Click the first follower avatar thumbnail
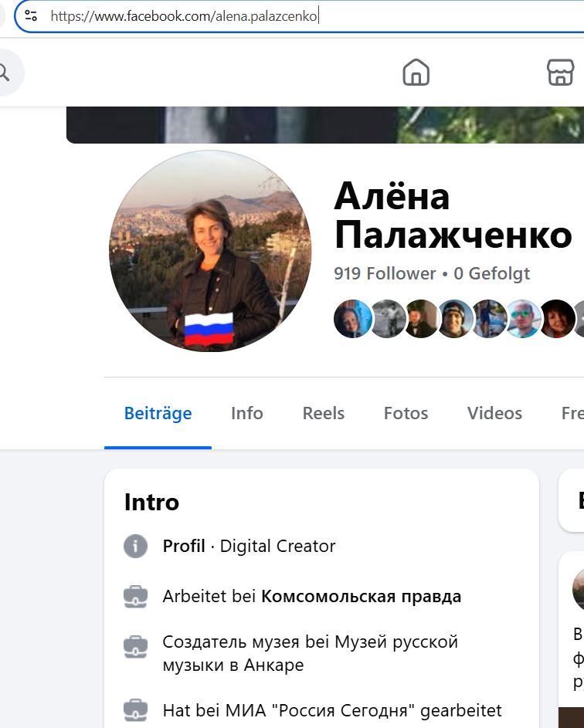This screenshot has width=584, height=728. click(x=352, y=319)
